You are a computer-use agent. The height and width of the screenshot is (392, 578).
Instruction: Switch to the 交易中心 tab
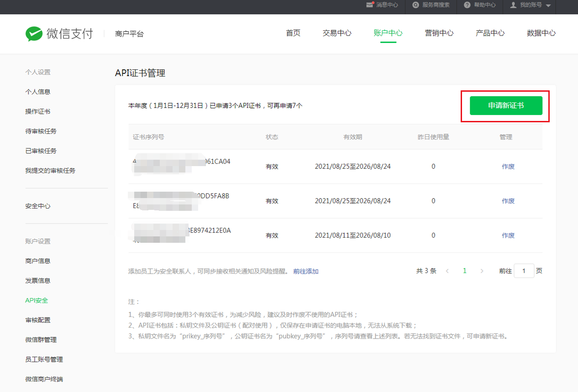pos(337,33)
